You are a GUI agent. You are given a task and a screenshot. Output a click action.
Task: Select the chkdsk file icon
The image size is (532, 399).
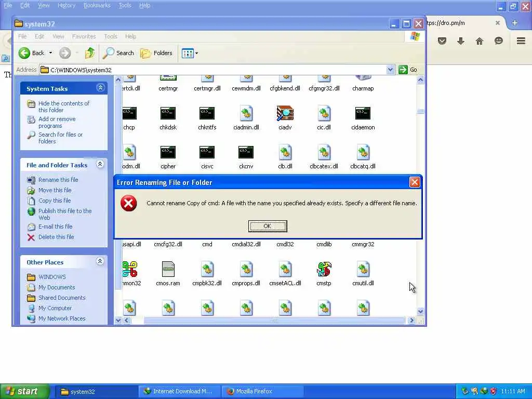pyautogui.click(x=168, y=113)
